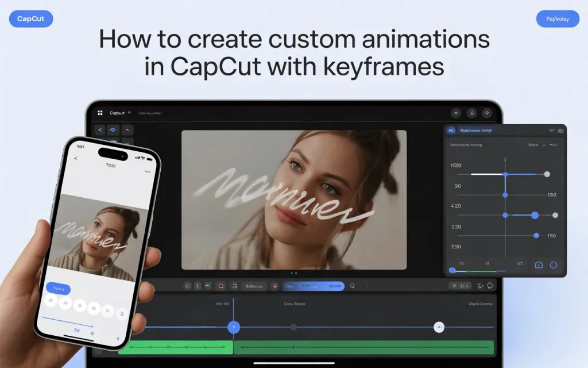This screenshot has width=588, height=368.
Task: Click the icon right of the red square
Action: click(235, 286)
